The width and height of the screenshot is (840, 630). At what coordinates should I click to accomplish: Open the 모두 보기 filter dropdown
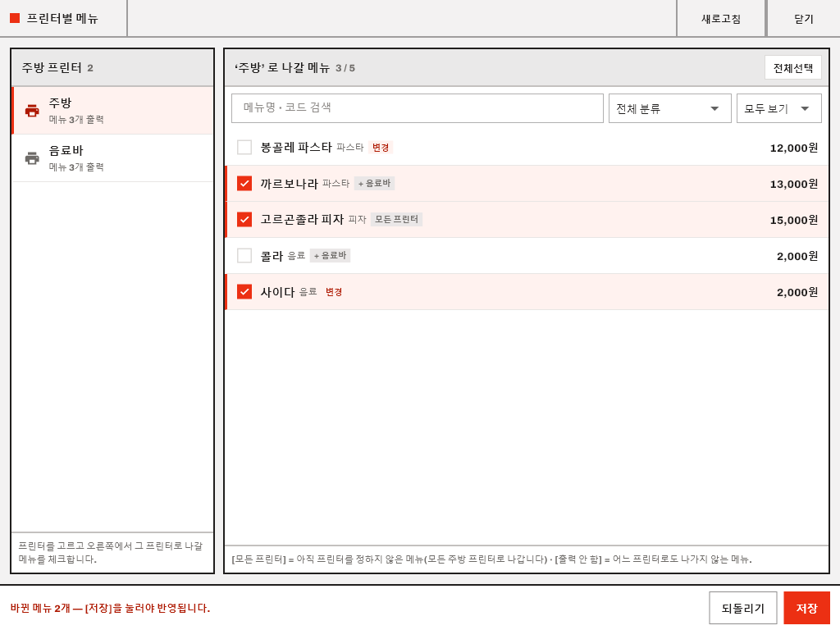pos(779,108)
